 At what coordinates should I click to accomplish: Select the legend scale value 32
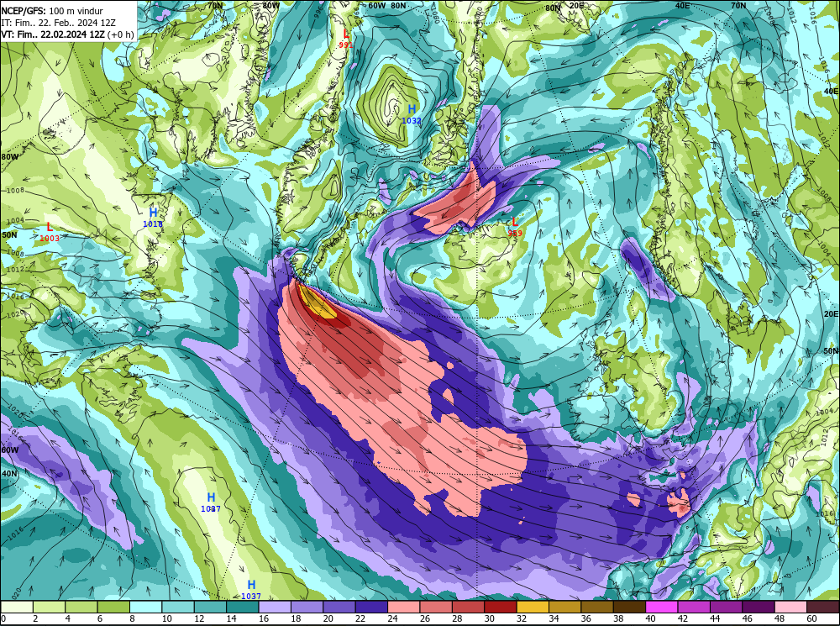[x=522, y=619]
